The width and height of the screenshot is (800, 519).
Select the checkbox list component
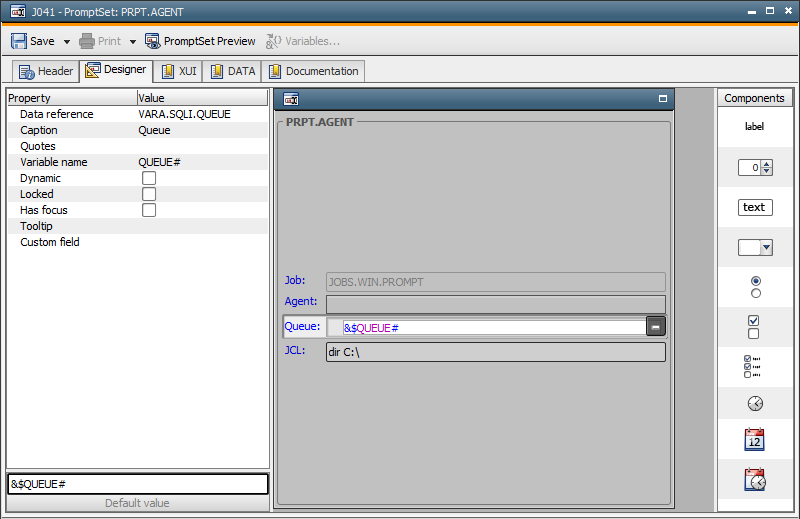pos(754,367)
